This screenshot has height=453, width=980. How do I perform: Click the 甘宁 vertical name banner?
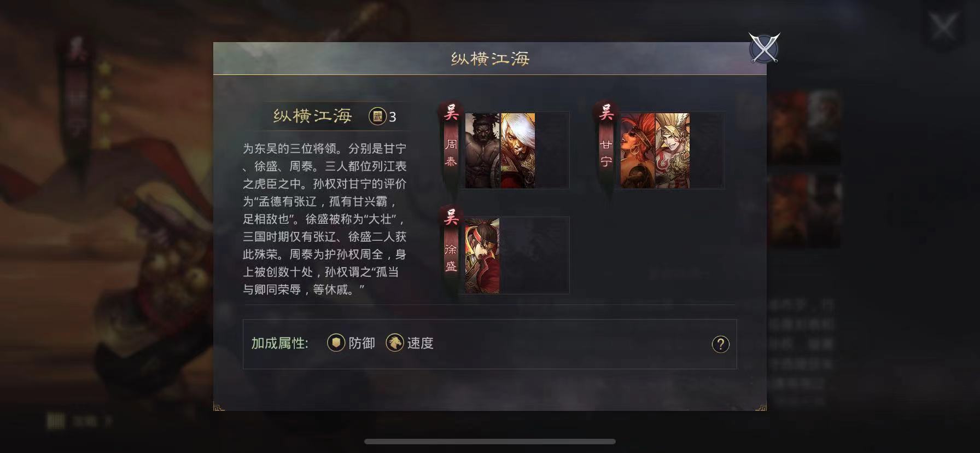click(x=606, y=153)
